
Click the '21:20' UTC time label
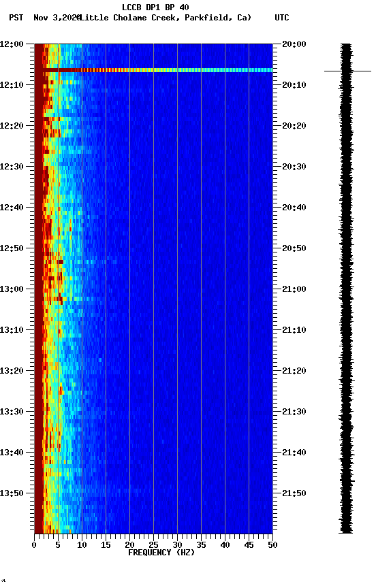(x=294, y=371)
